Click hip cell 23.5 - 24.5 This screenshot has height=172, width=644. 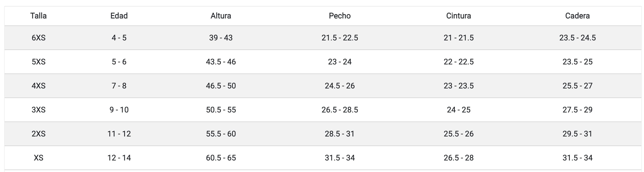(x=577, y=38)
